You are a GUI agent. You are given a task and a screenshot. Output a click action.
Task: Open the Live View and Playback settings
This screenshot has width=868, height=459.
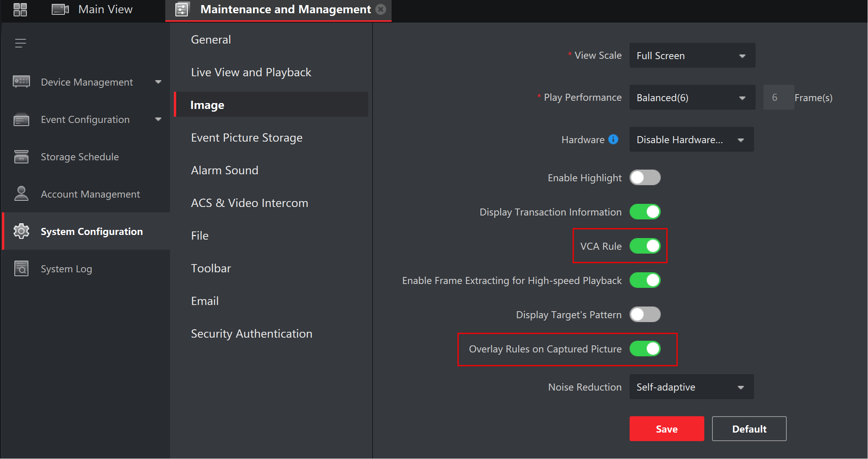click(251, 72)
